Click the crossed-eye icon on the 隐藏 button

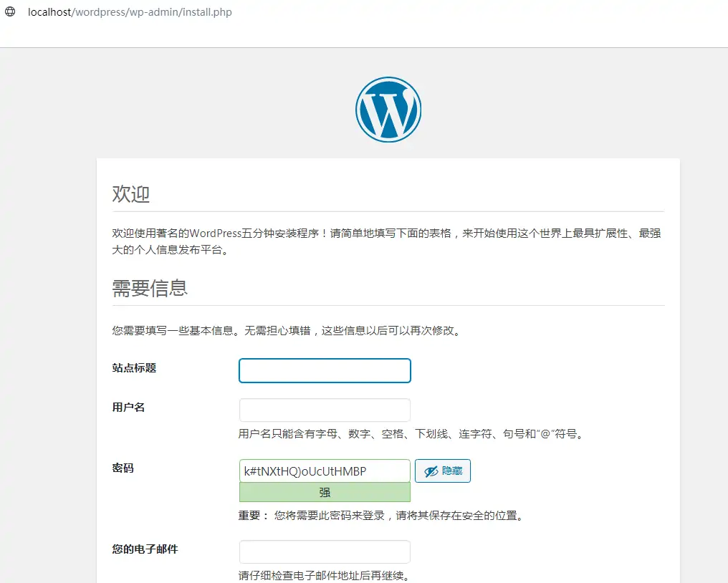click(430, 471)
